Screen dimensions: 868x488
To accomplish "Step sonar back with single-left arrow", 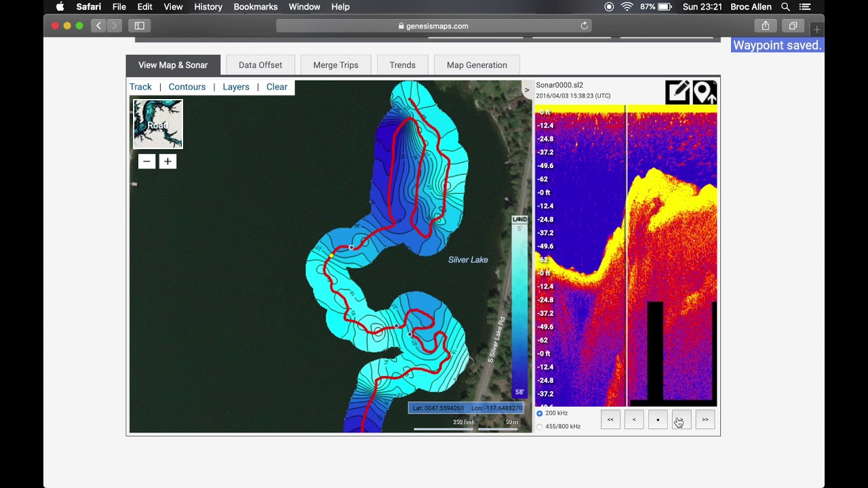I will 634,420.
